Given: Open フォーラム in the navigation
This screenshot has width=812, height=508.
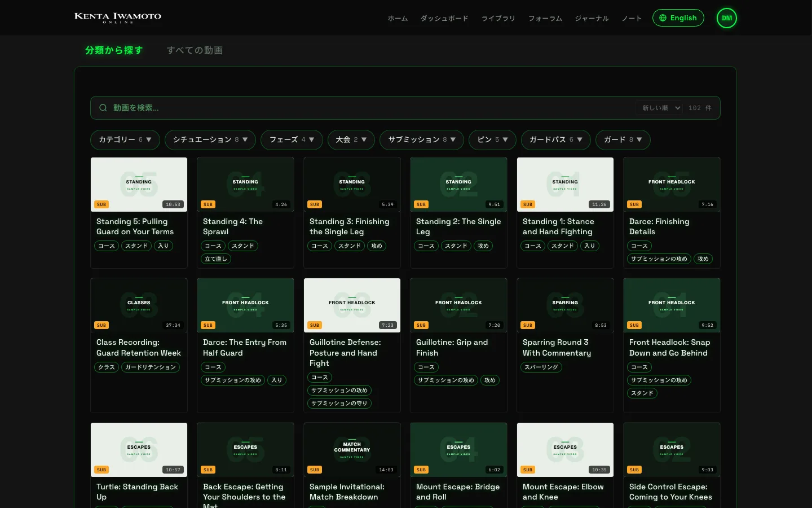Looking at the screenshot, I should (x=545, y=18).
